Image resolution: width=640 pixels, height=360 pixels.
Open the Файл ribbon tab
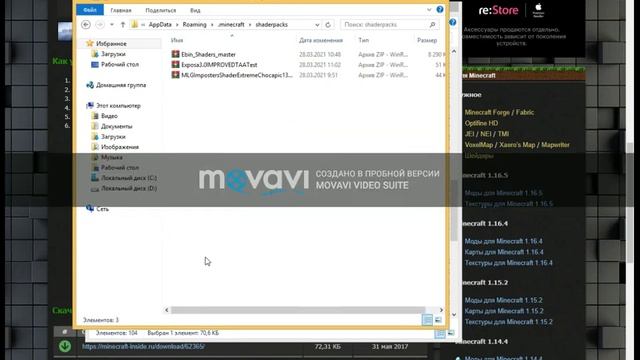click(x=90, y=10)
